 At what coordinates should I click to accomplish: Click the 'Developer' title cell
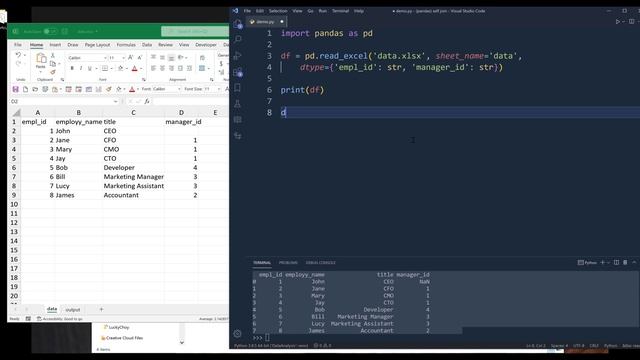[133, 168]
